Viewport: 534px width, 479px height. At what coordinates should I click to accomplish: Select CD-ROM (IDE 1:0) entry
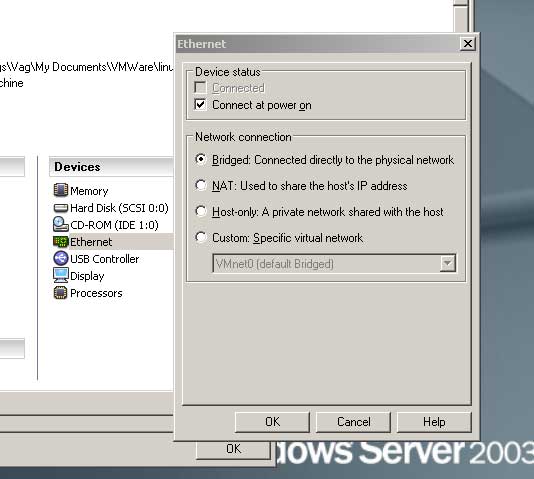[114, 225]
